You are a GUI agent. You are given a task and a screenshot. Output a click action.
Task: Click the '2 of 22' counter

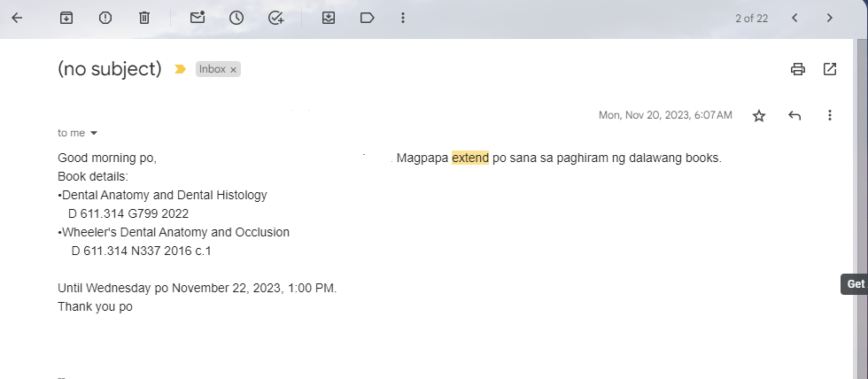pyautogui.click(x=751, y=19)
